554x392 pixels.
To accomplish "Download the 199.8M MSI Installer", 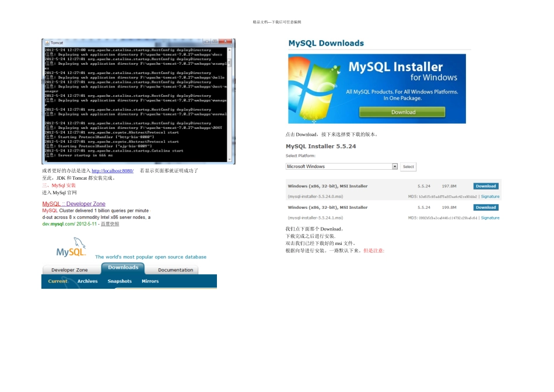I will pos(486,208).
